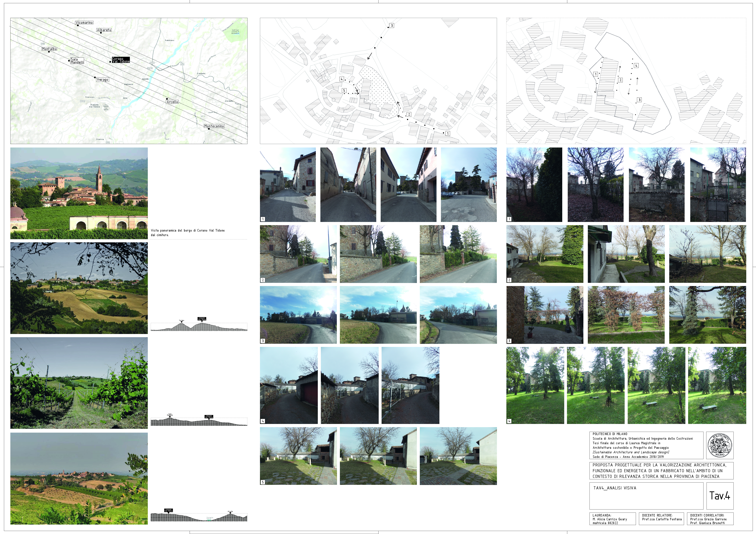Open the courtyard photo with the stone statue
Viewport: 756px width, 534px height.
click(545, 315)
